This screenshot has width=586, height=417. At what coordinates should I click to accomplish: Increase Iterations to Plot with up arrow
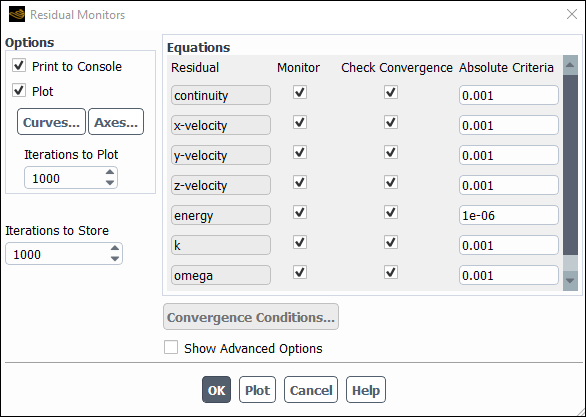[x=110, y=172]
